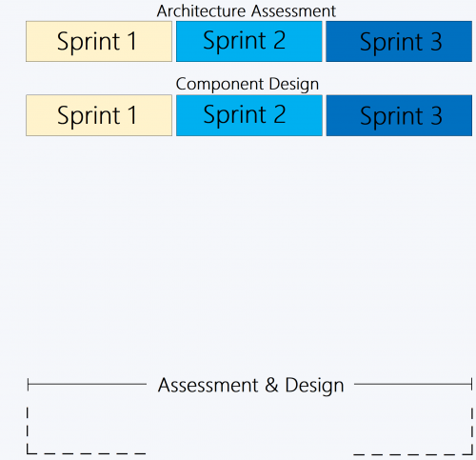Screen dimensions: 476x460
Task: Select Sprint 1 box under Component Design
Action: coord(99,115)
